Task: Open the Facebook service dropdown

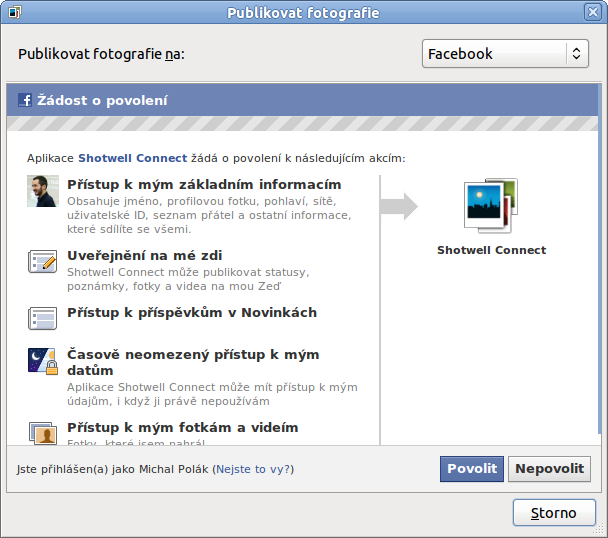Action: click(x=505, y=54)
